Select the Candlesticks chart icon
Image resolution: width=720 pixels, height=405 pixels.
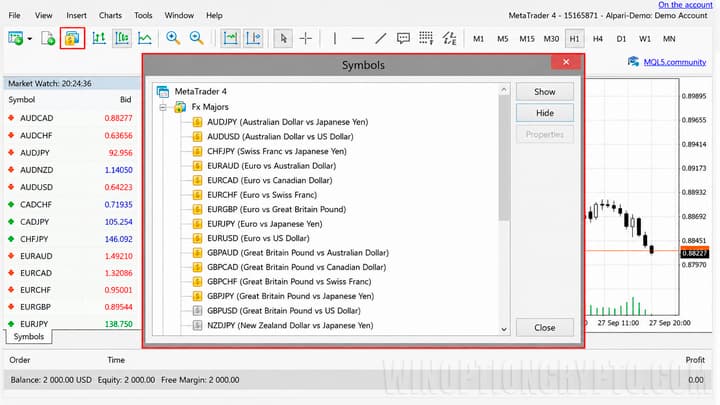[x=122, y=39]
